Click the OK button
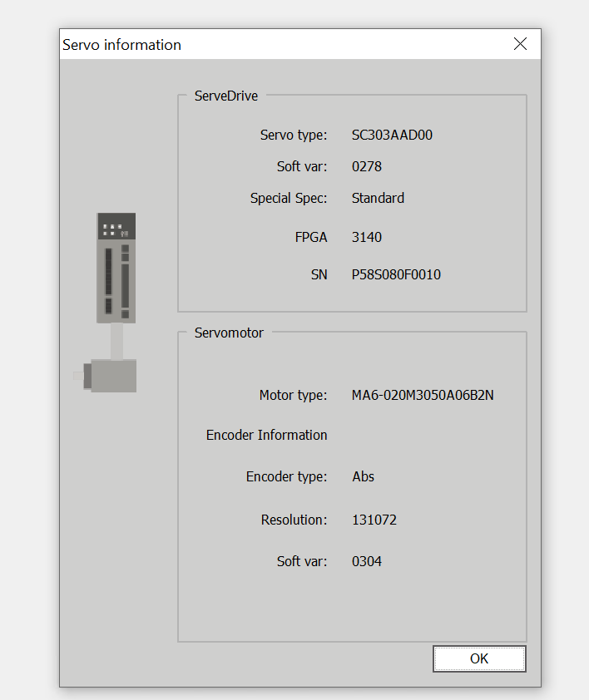 point(479,658)
